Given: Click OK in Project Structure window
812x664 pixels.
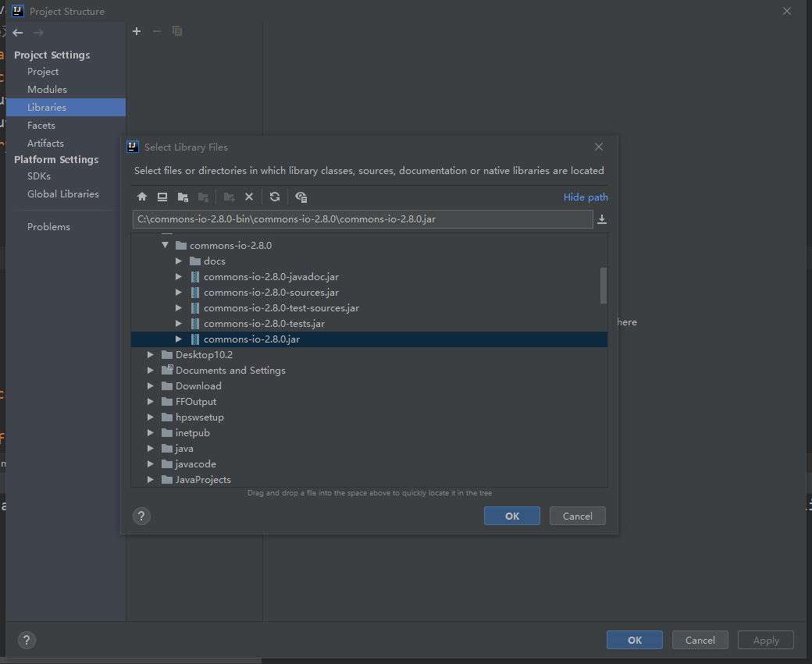Looking at the screenshot, I should (x=634, y=640).
